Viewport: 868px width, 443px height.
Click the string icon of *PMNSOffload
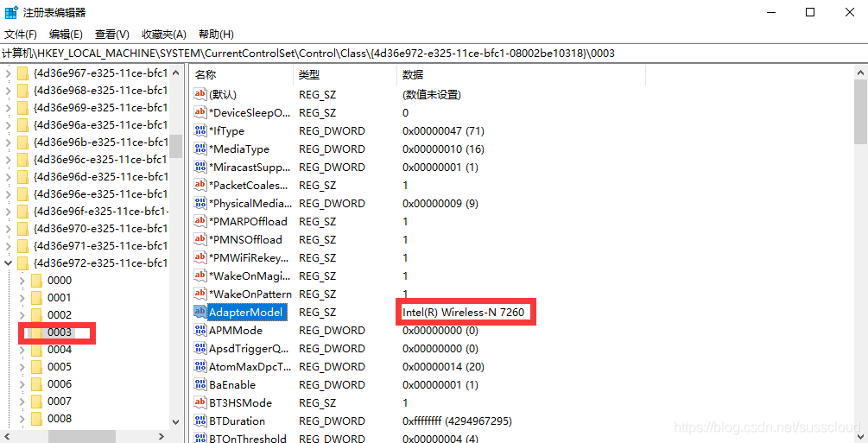click(200, 239)
